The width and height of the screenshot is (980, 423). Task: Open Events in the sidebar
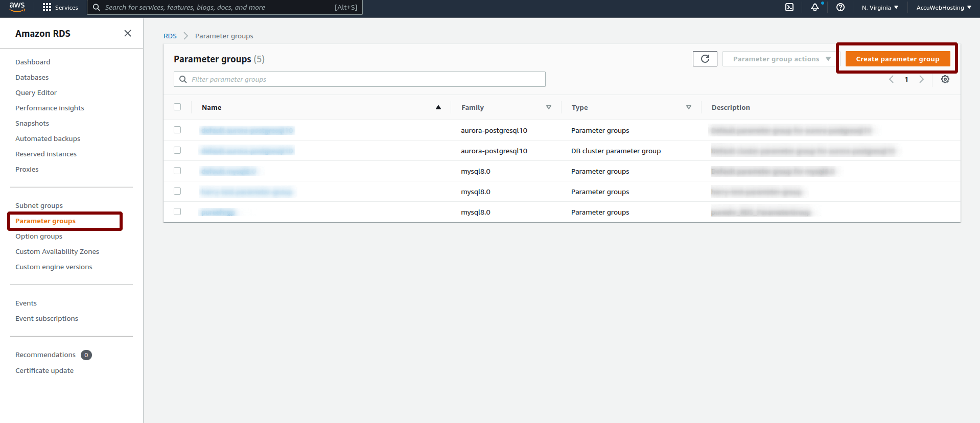[26, 303]
